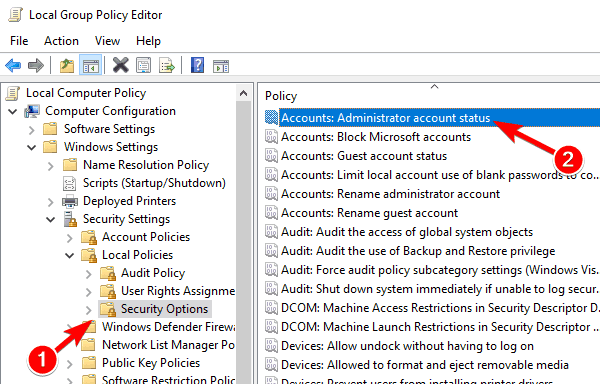Click the Up one level folder icon
The height and width of the screenshot is (384, 600).
point(67,66)
